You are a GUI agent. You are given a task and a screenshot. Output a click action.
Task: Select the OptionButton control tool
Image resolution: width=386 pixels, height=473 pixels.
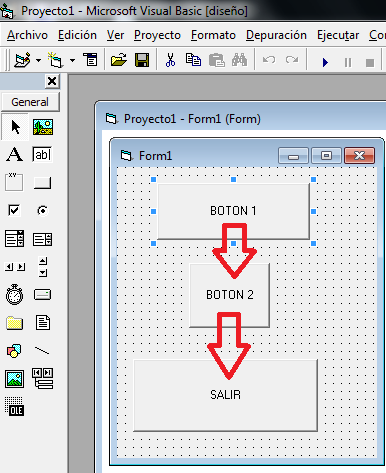42,211
